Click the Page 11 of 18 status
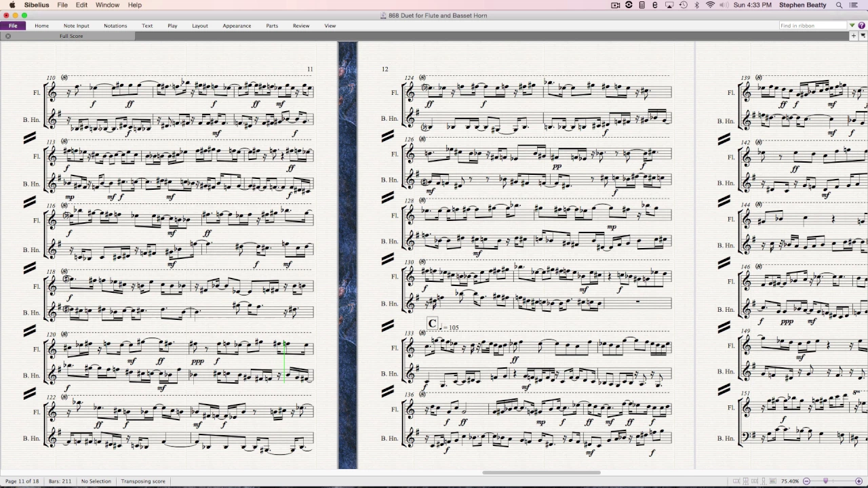Image resolution: width=868 pixels, height=488 pixels. point(22,481)
